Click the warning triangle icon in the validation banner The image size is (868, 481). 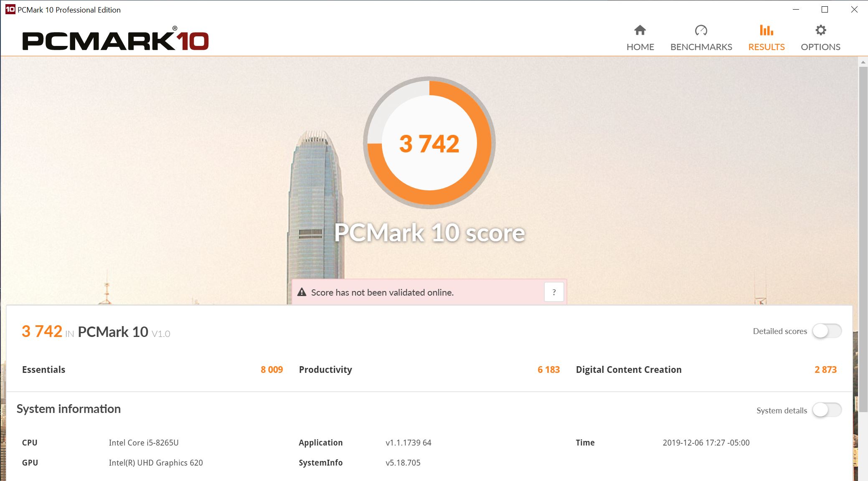pyautogui.click(x=302, y=292)
